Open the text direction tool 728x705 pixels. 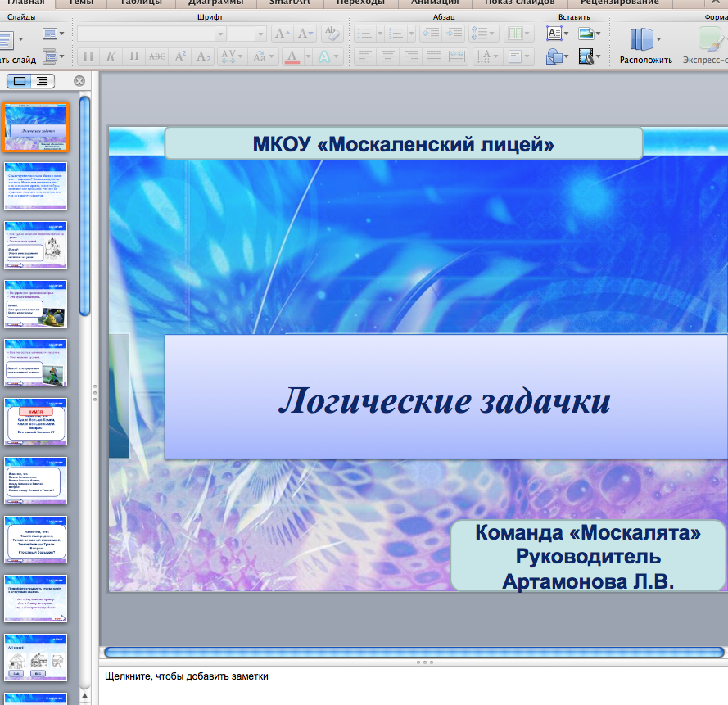coord(486,56)
